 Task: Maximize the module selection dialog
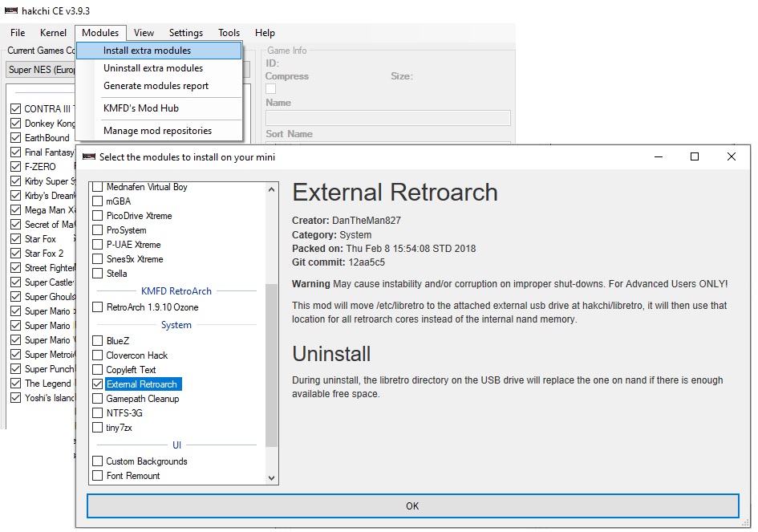695,156
